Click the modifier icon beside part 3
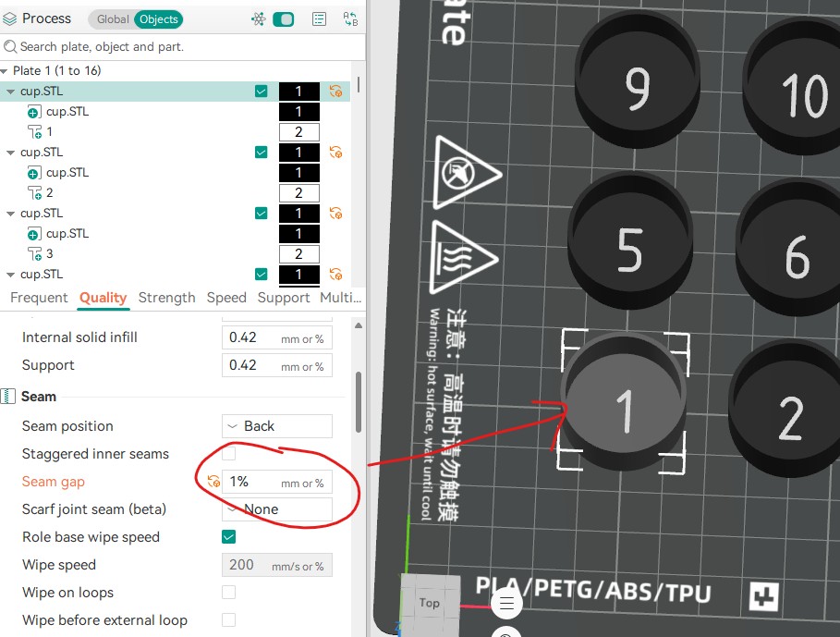 (x=35, y=254)
